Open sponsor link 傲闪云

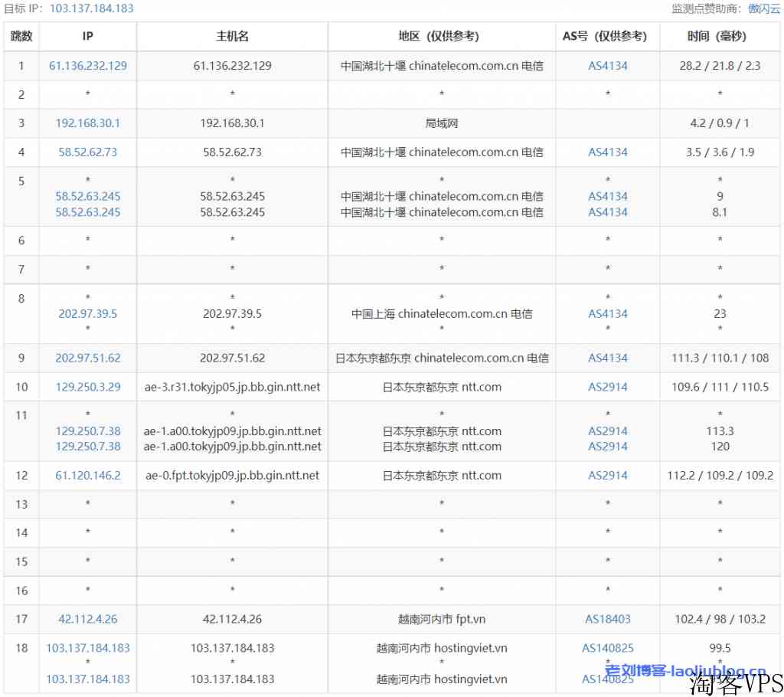tap(763, 8)
